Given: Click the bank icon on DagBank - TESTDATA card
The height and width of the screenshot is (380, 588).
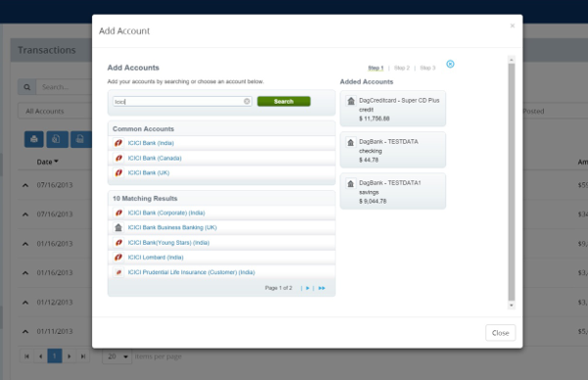Looking at the screenshot, I should [x=351, y=142].
